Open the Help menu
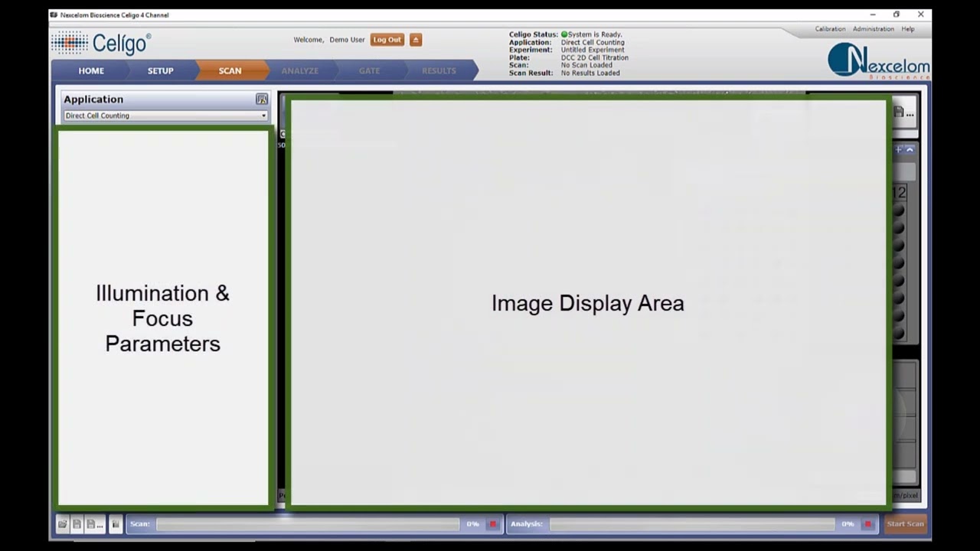 [x=908, y=29]
